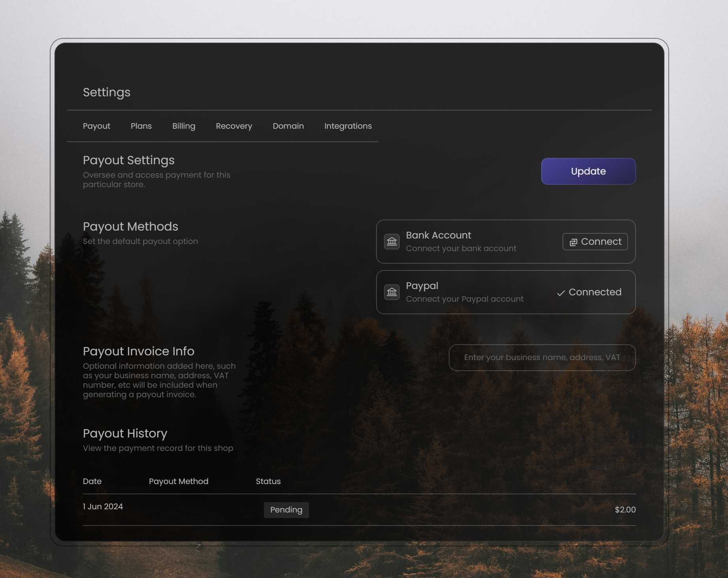Click the Payout Invoice Info heading
The image size is (728, 578).
(139, 351)
